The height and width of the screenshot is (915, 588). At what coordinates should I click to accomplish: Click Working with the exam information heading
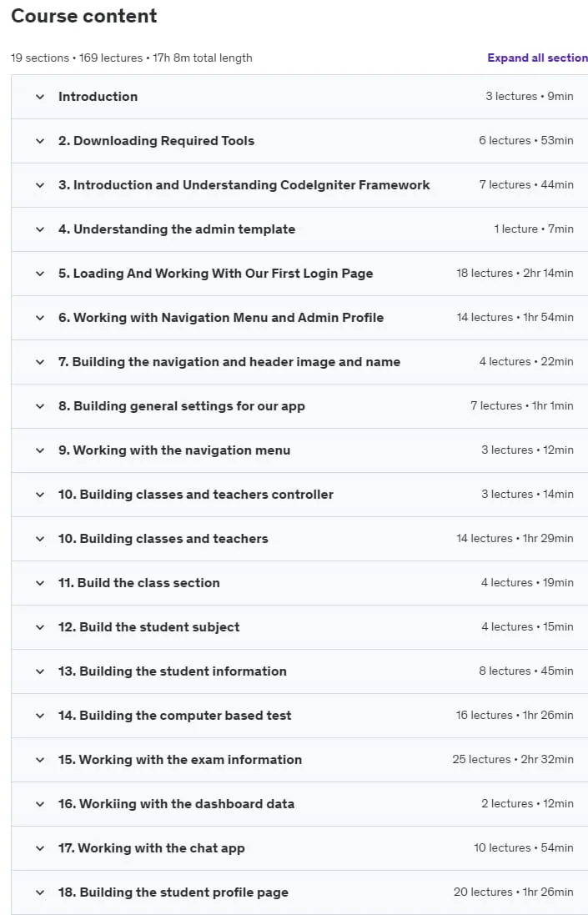[179, 760]
